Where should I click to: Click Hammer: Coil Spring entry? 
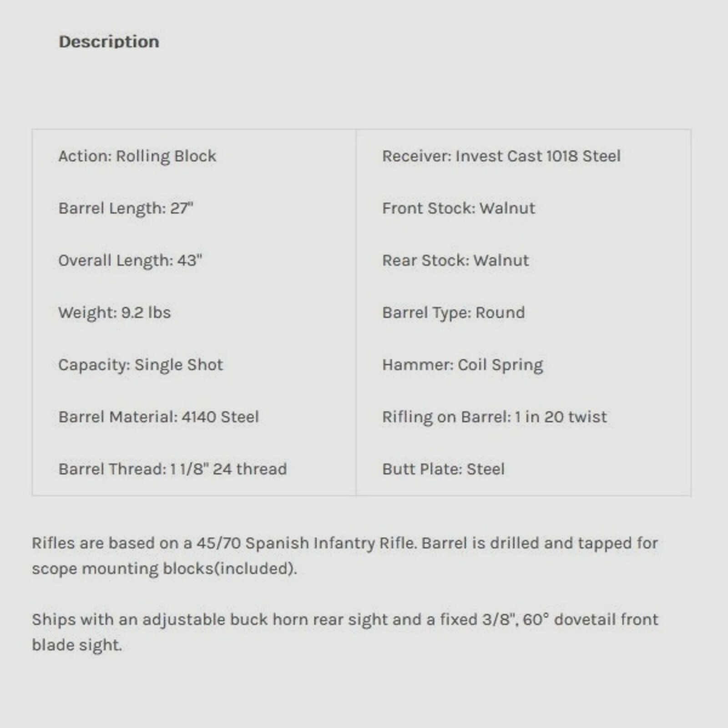[x=462, y=365]
